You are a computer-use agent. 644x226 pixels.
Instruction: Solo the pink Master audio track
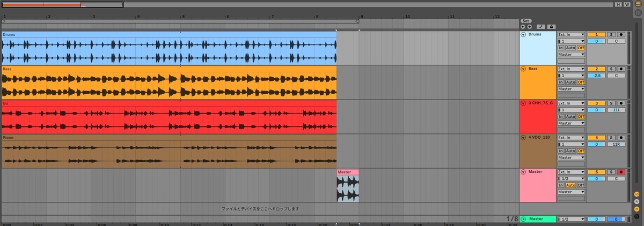pos(611,172)
